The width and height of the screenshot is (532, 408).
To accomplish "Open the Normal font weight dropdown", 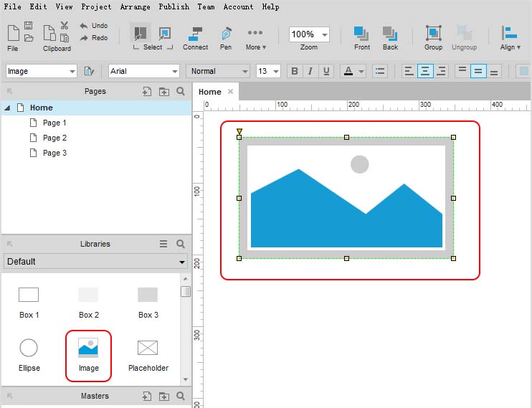I will tap(218, 71).
